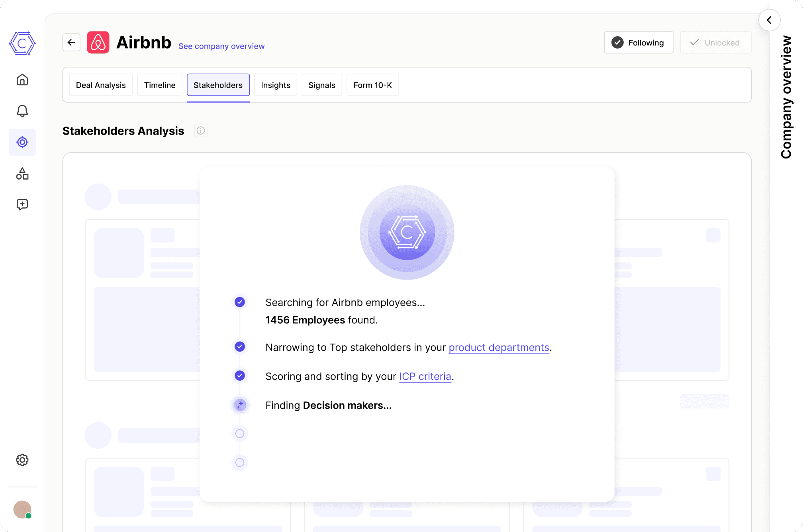Click the Airbnb company logo

98,42
